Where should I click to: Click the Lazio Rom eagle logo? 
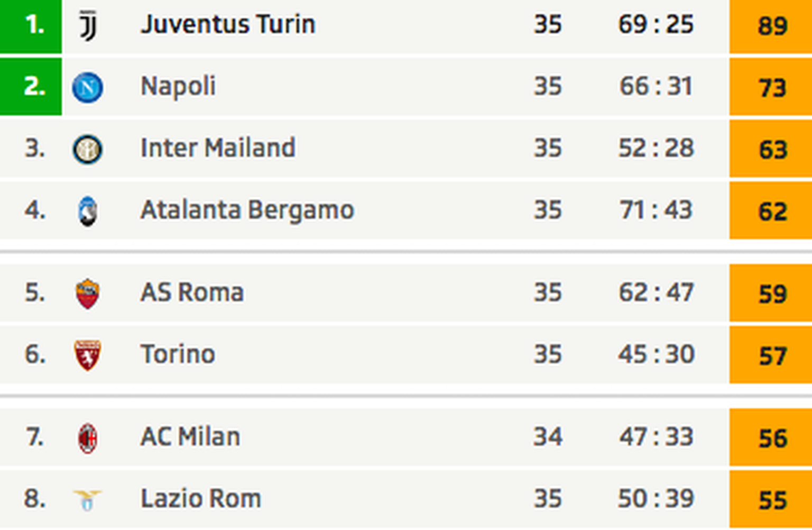pos(88,499)
